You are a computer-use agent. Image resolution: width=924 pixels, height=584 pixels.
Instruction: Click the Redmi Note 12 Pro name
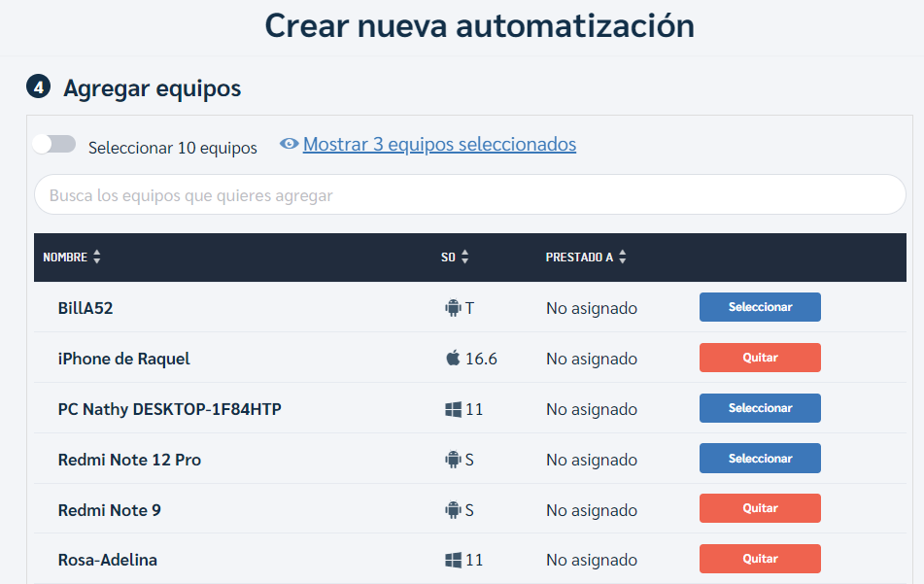click(129, 460)
